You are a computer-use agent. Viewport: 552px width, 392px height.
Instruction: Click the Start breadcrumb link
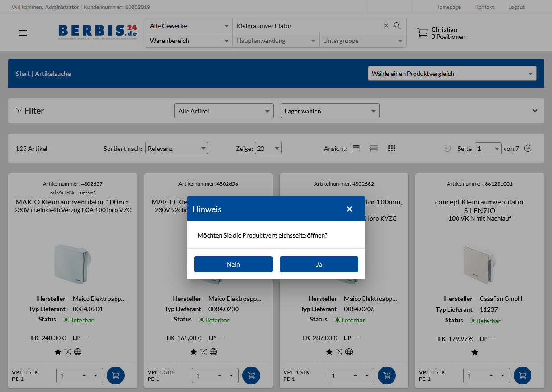point(23,74)
